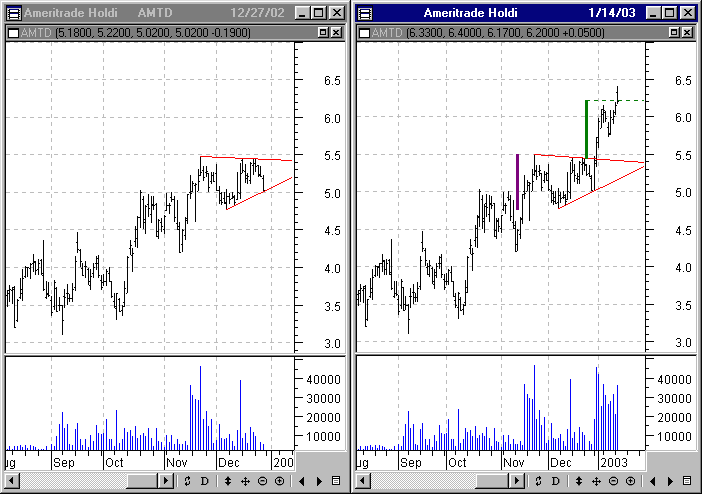
Task: Open the list menu icon in 12/27/02 chart toolbar
Action: pyautogui.click(x=336, y=481)
